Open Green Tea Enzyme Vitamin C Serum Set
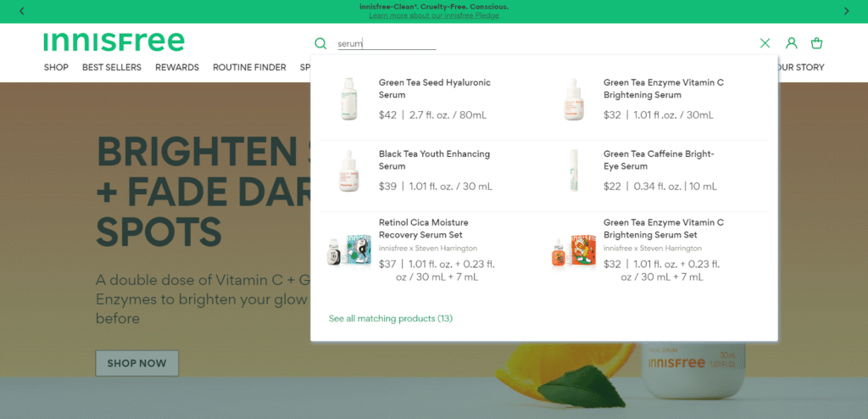 coord(663,228)
